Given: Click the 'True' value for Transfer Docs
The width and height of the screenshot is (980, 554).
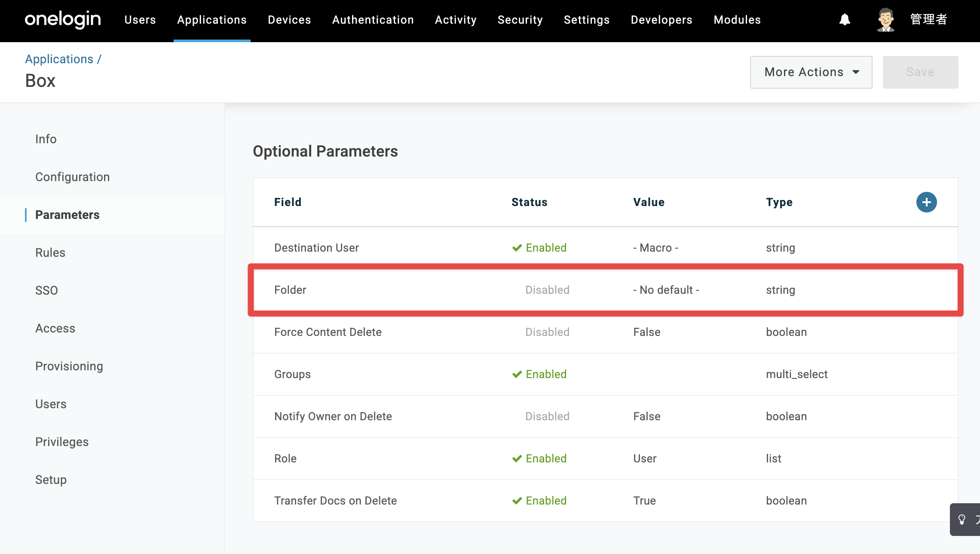Looking at the screenshot, I should point(644,501).
